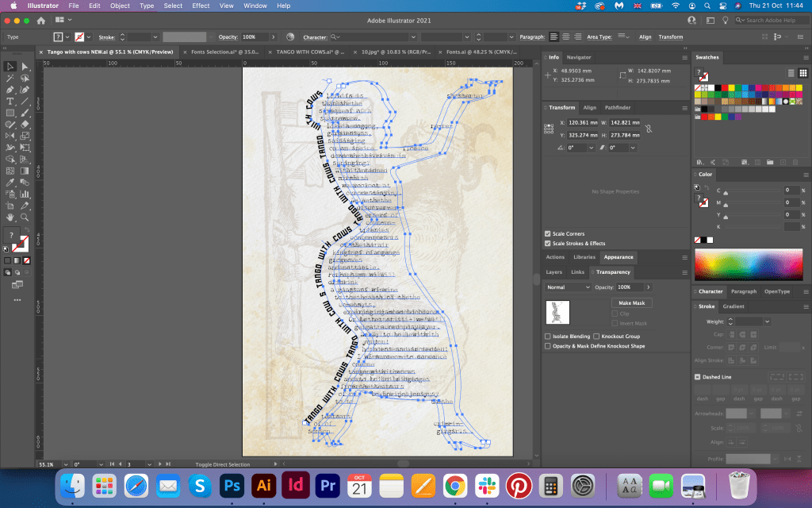Click the color spectrum bar in Color panel

(747, 265)
